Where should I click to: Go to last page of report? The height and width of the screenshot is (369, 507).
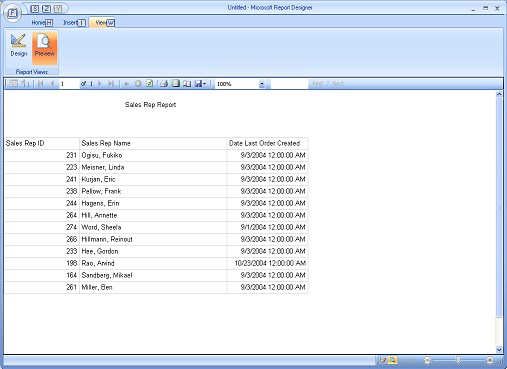tap(111, 84)
